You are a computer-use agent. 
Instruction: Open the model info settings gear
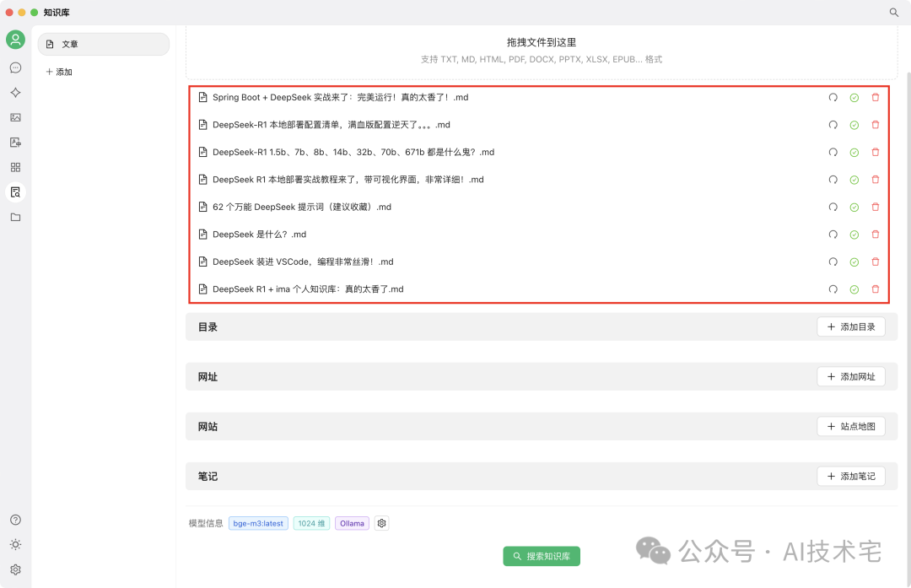pyautogui.click(x=382, y=524)
